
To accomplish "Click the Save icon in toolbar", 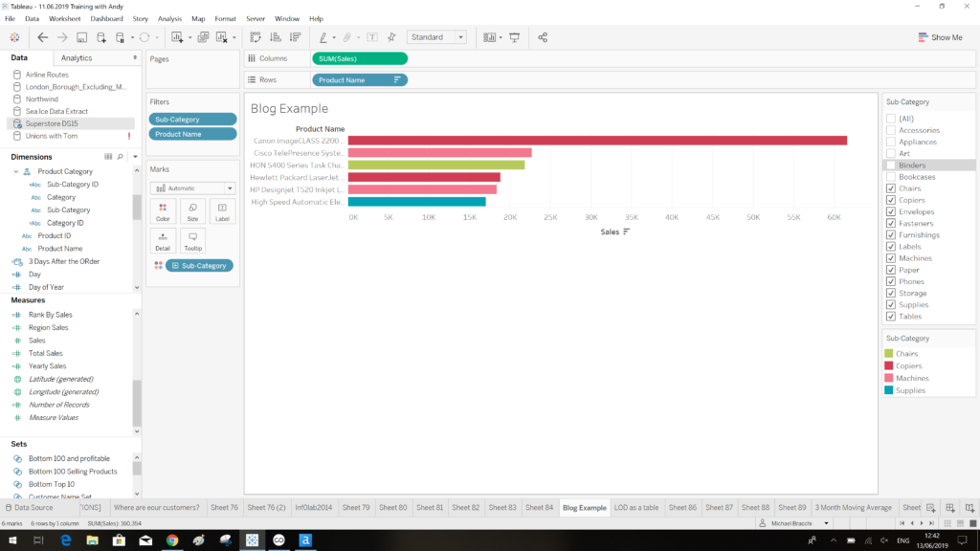I will [82, 37].
